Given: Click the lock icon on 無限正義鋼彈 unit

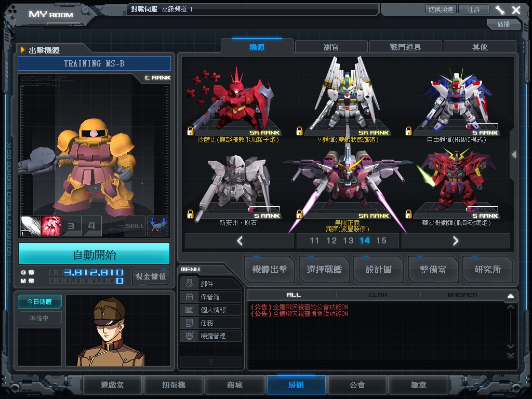Looking at the screenshot, I should [299, 214].
